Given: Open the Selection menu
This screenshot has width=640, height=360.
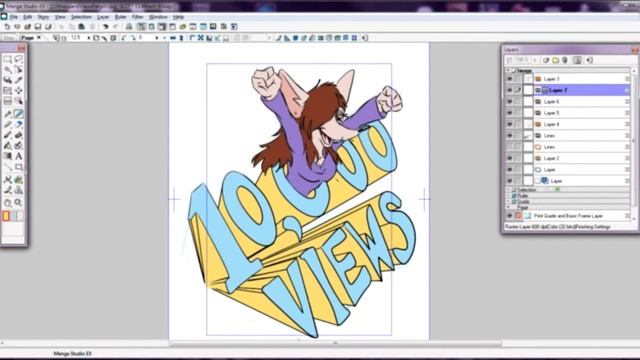Looking at the screenshot, I should pos(81,17).
